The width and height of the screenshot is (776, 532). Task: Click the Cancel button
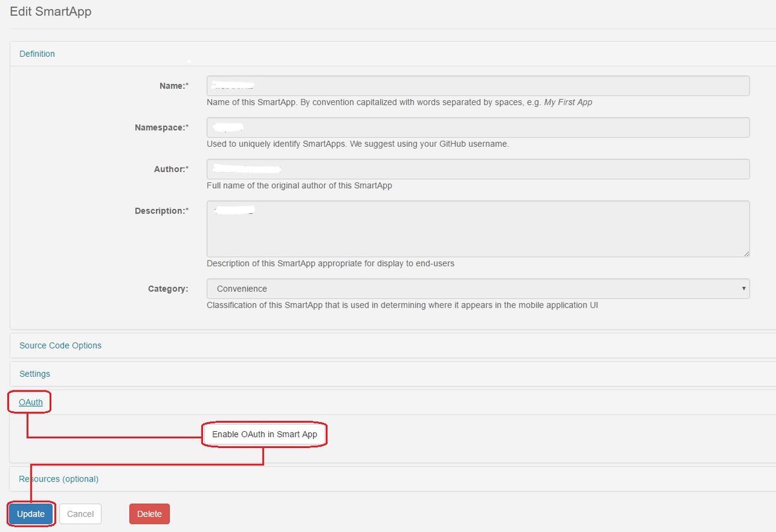pos(80,514)
